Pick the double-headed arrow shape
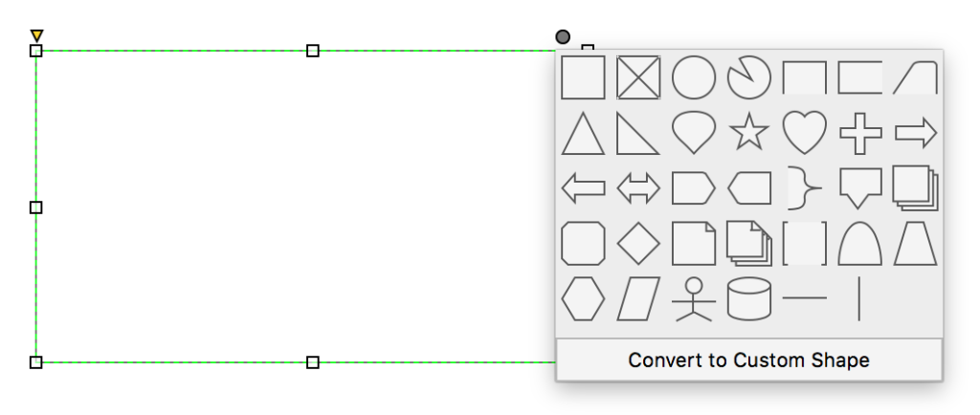980x415 pixels. tap(638, 187)
